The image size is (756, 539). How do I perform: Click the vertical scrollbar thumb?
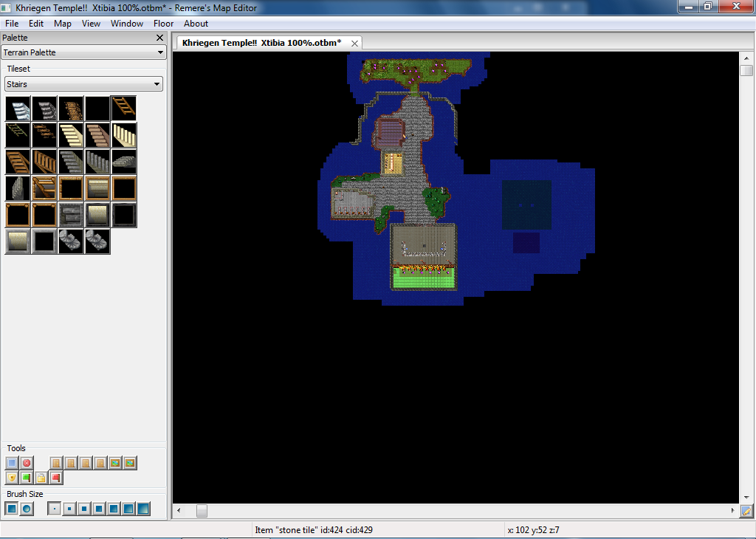point(746,70)
